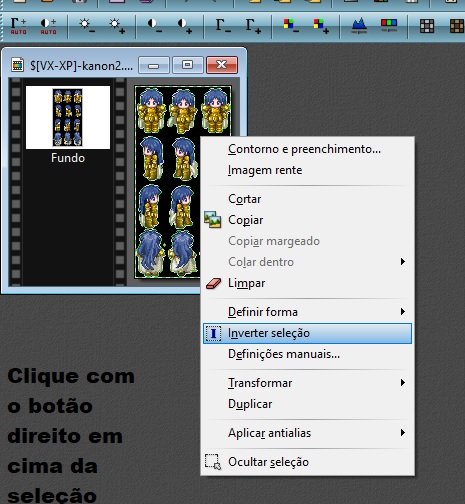The height and width of the screenshot is (504, 465).
Task: Boost saturation with colored squares plus icon
Action: click(321, 26)
